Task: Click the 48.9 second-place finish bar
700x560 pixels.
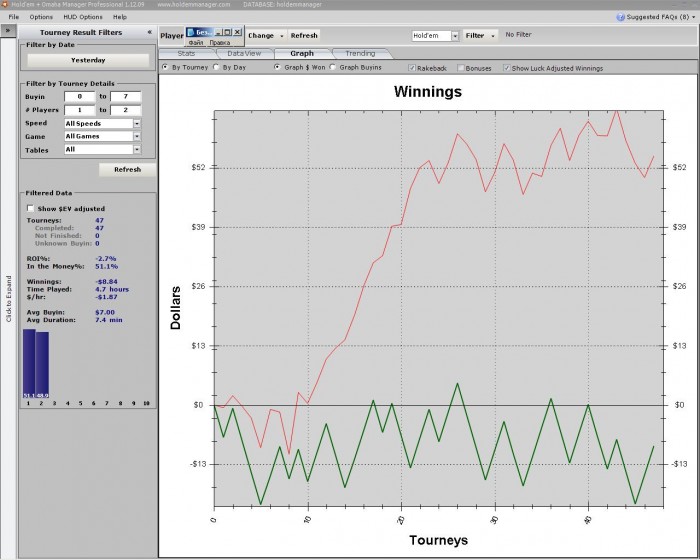Action: point(42,365)
